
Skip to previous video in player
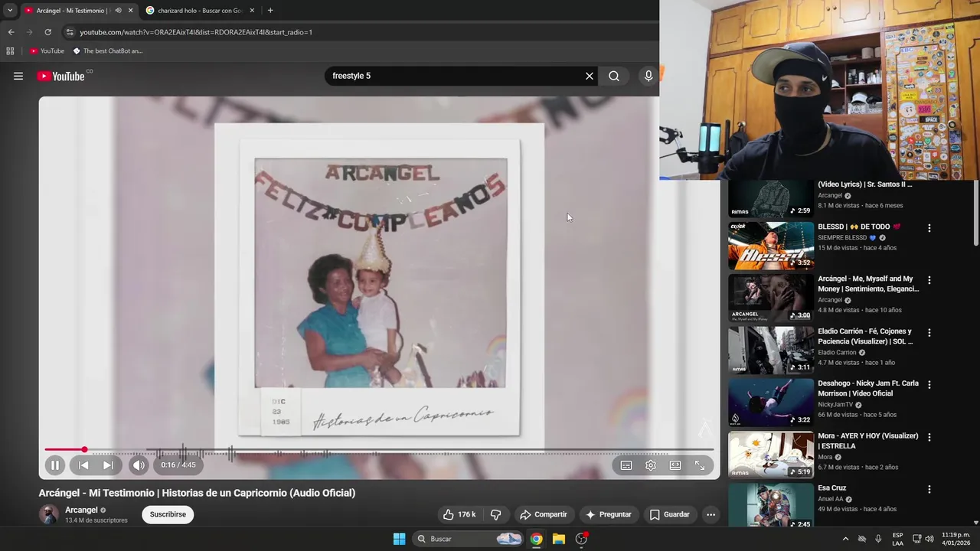83,465
